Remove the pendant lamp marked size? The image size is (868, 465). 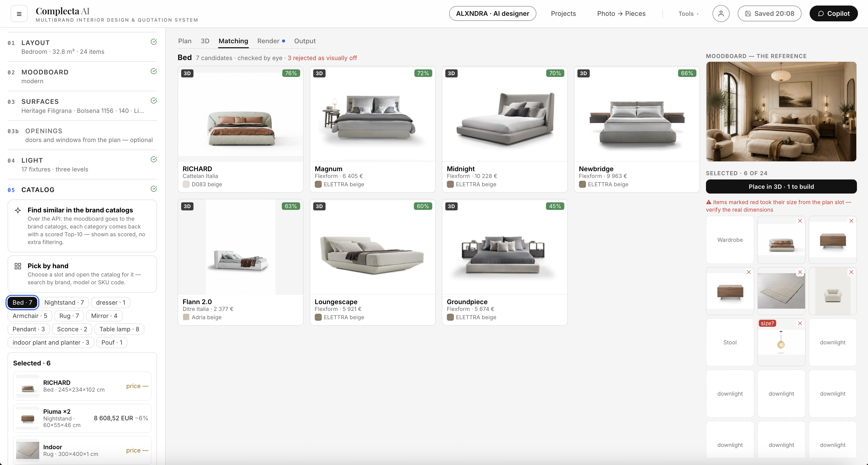pyautogui.click(x=800, y=323)
